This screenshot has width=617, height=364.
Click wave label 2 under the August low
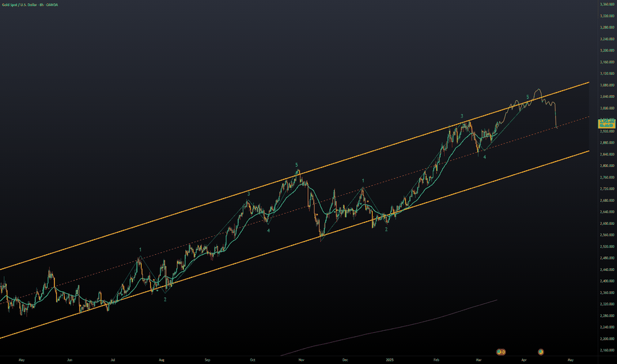click(x=165, y=299)
